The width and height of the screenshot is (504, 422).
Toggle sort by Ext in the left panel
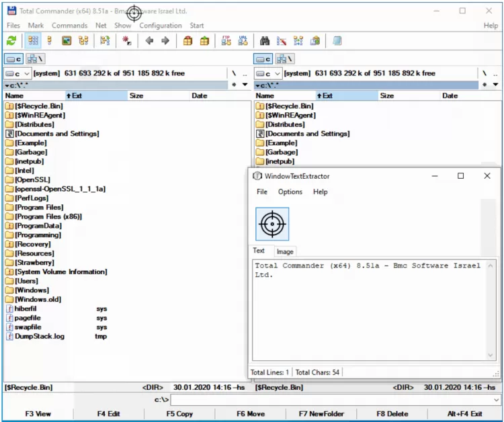point(74,96)
